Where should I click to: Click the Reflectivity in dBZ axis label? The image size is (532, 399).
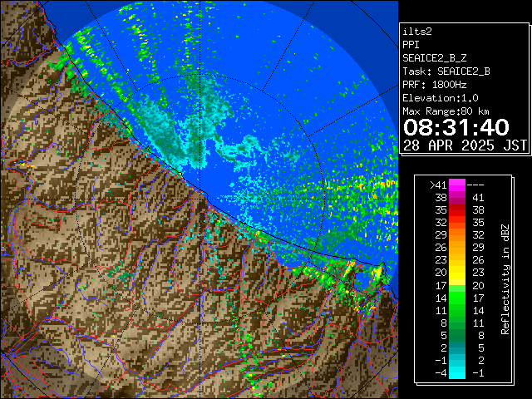pos(505,279)
